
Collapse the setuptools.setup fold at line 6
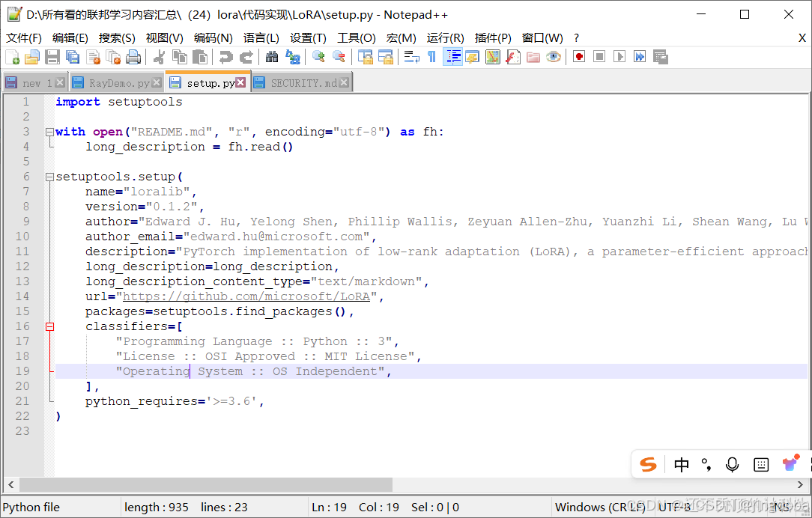click(x=49, y=176)
